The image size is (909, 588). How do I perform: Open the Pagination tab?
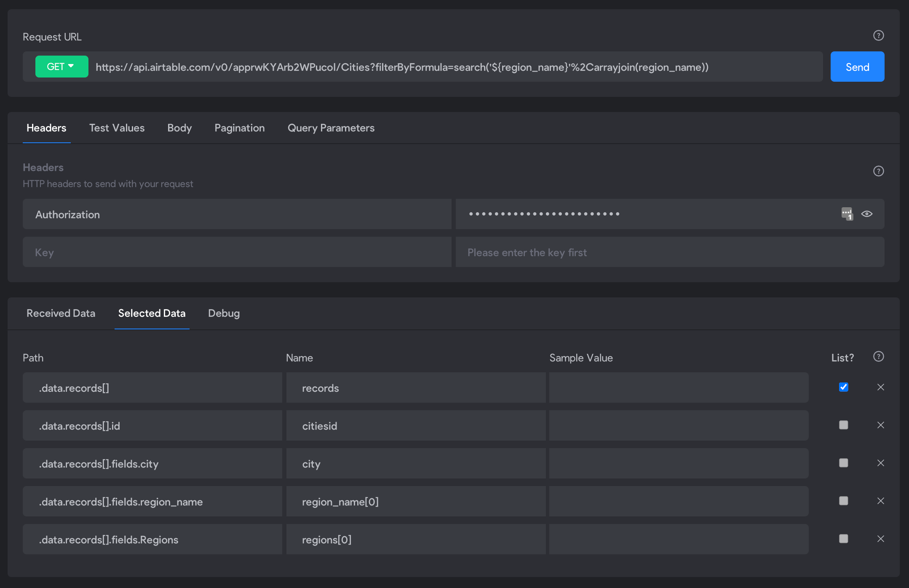coord(240,128)
